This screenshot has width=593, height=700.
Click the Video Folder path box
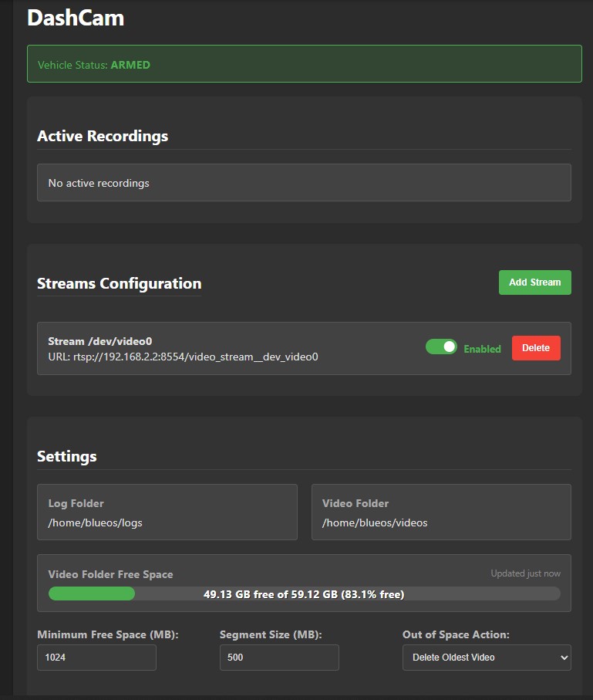click(441, 512)
